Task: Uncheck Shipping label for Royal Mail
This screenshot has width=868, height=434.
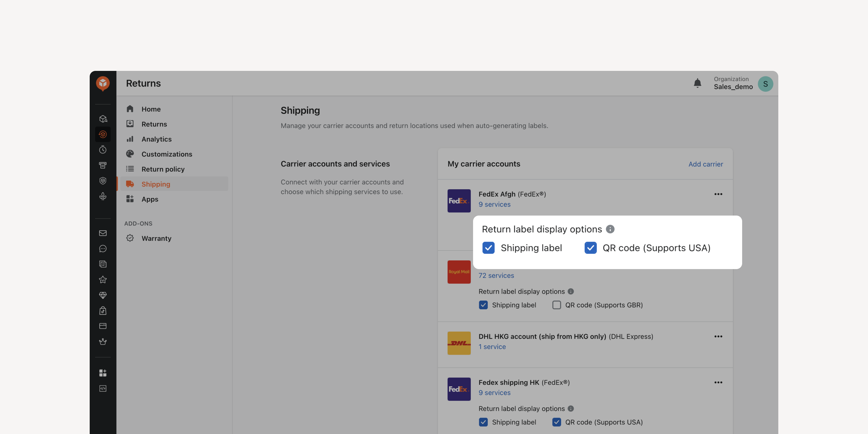Action: tap(483, 305)
